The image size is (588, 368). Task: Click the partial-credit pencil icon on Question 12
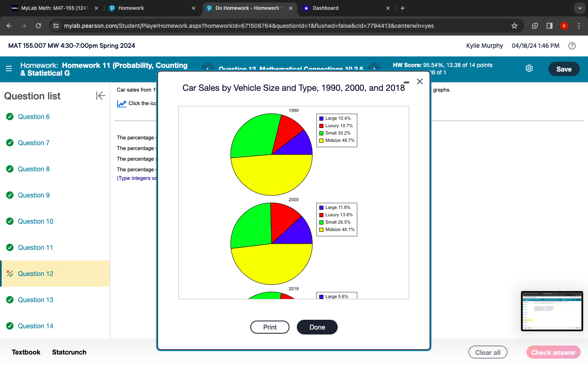click(10, 273)
